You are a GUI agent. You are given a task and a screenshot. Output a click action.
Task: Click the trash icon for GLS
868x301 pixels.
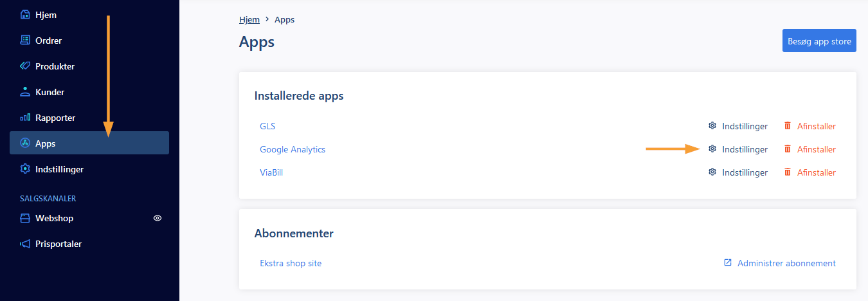click(787, 126)
